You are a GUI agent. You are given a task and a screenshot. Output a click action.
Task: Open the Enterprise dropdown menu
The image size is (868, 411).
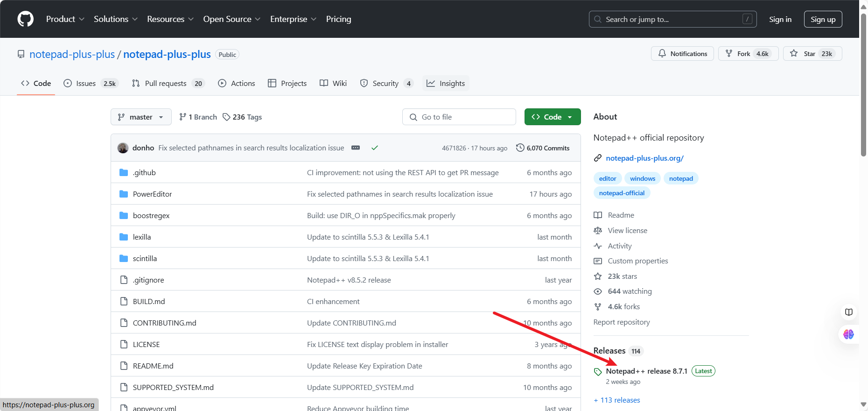click(x=293, y=19)
